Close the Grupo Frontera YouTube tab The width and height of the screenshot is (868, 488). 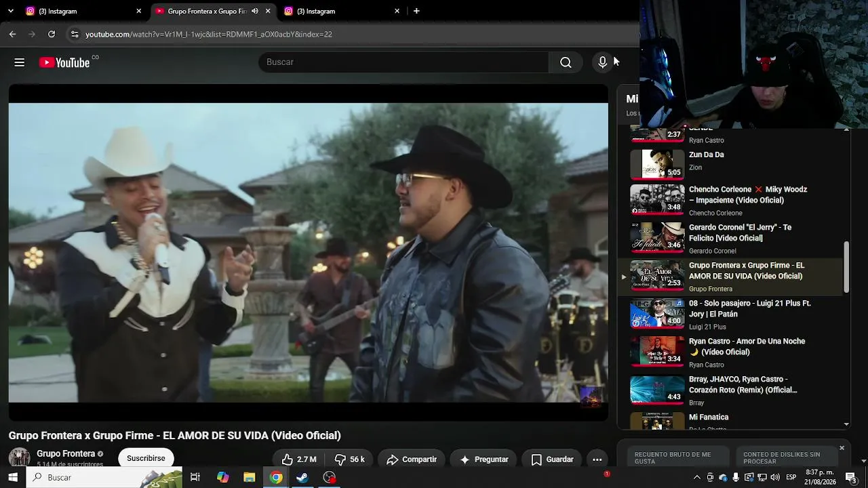click(268, 11)
